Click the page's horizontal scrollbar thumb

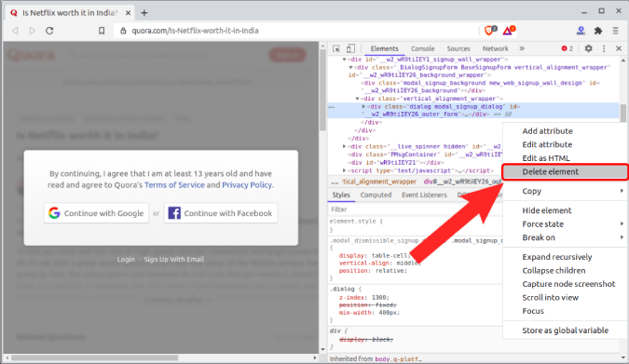pos(95,357)
